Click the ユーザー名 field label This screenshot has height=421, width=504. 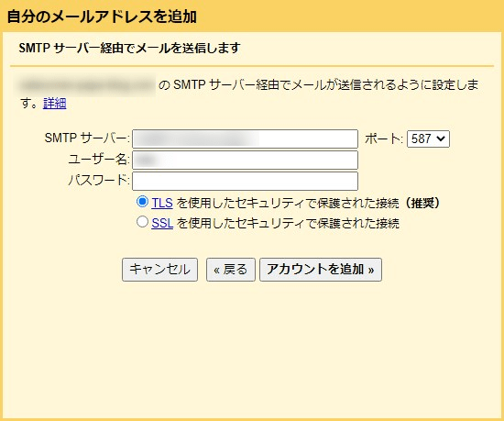tap(99, 160)
